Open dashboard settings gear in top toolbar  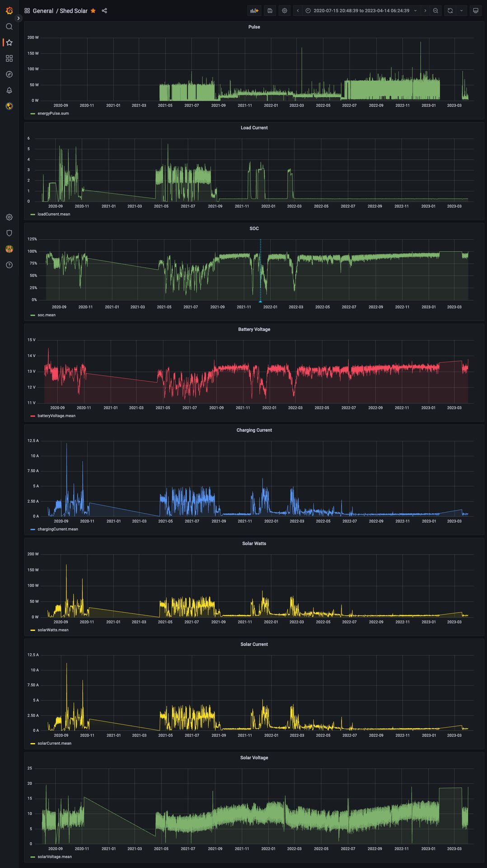click(285, 11)
